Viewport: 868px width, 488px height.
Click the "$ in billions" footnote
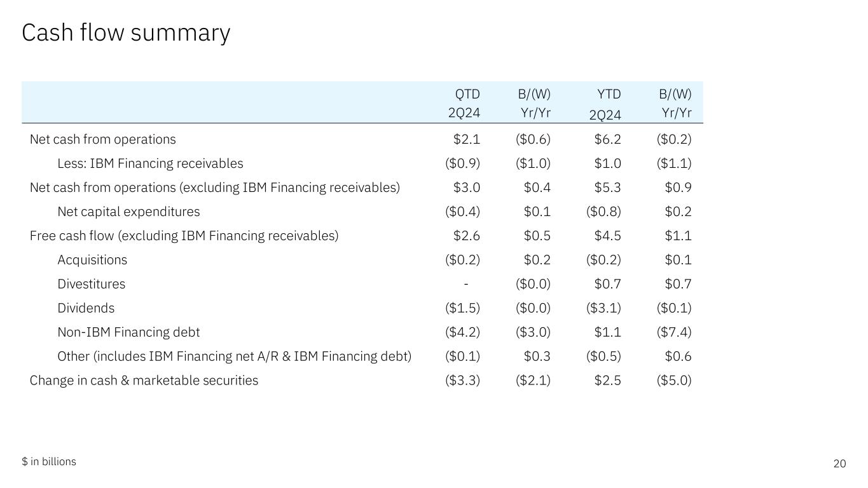pyautogui.click(x=49, y=462)
